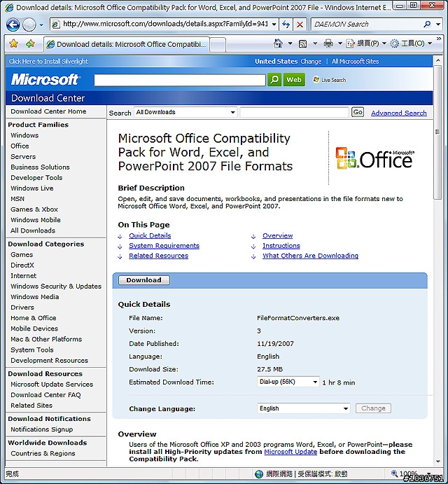
Task: Go back with the browser Back arrow
Action: pyautogui.click(x=13, y=25)
